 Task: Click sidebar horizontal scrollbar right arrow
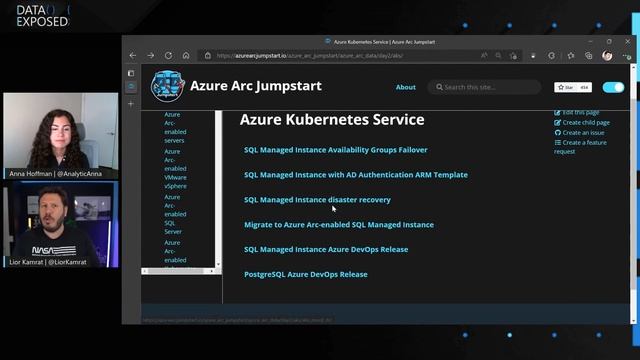[211, 271]
